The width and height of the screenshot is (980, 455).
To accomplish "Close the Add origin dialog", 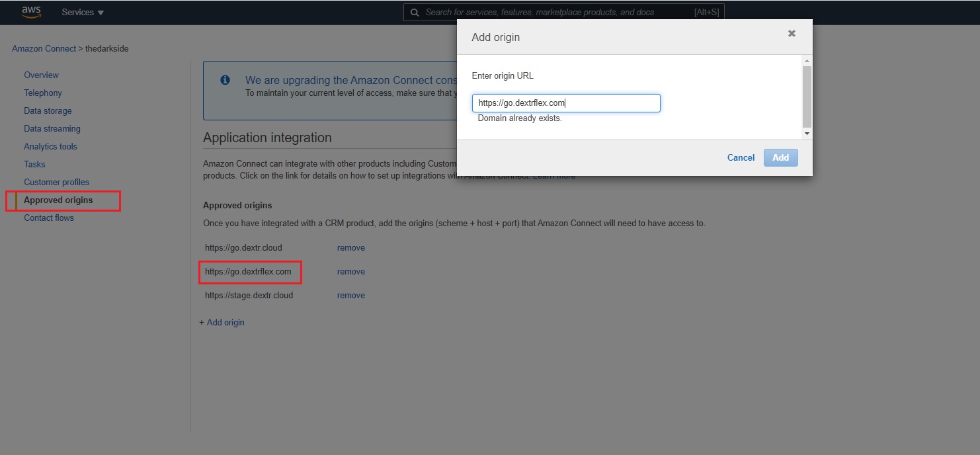I will [792, 34].
